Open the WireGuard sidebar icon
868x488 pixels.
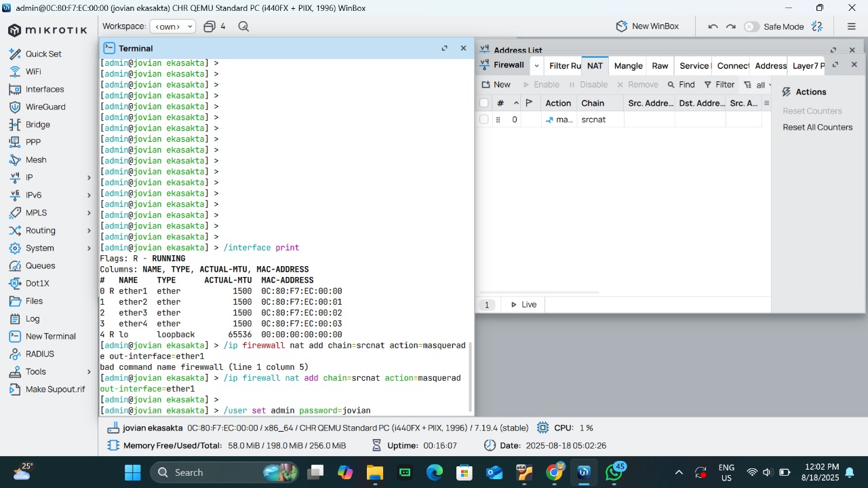click(x=15, y=107)
